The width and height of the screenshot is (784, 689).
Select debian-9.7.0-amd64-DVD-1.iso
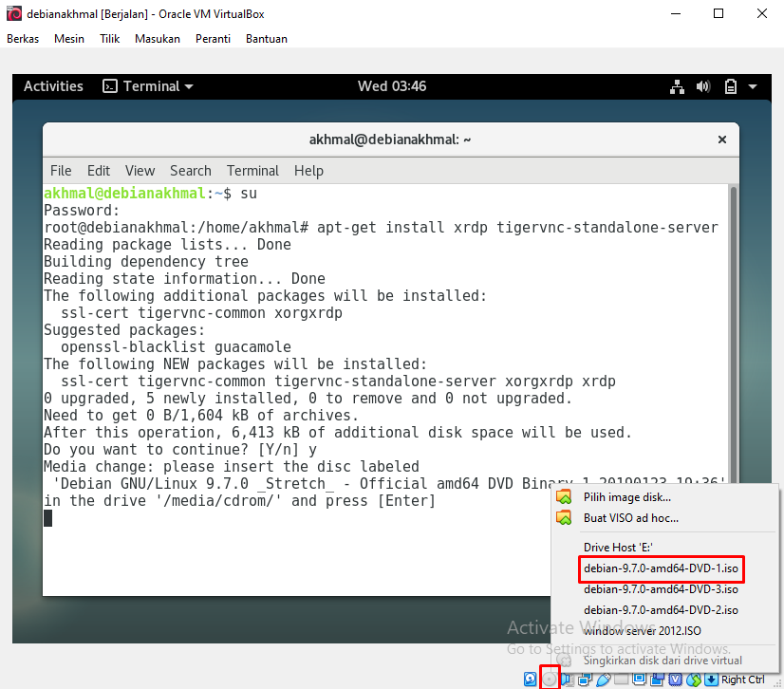tap(661, 568)
